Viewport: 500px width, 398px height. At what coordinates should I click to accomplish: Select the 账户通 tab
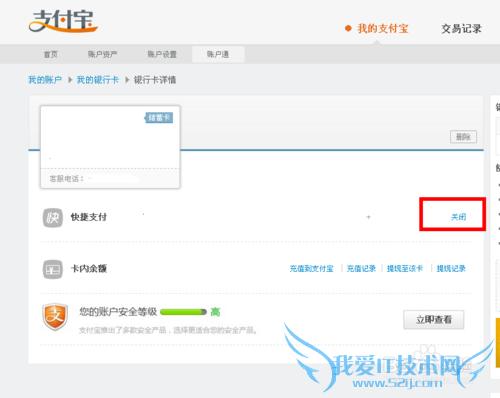[x=218, y=54]
